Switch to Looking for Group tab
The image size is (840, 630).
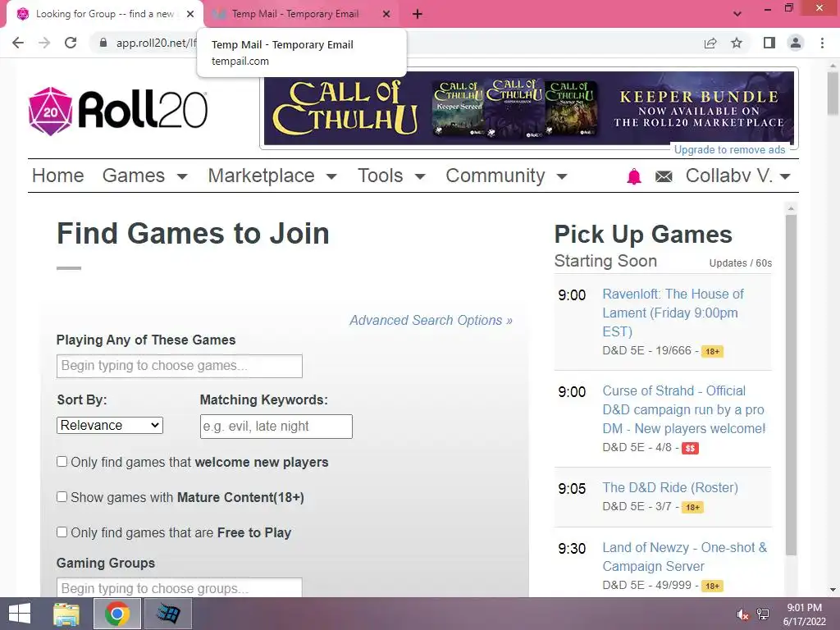pyautogui.click(x=104, y=15)
